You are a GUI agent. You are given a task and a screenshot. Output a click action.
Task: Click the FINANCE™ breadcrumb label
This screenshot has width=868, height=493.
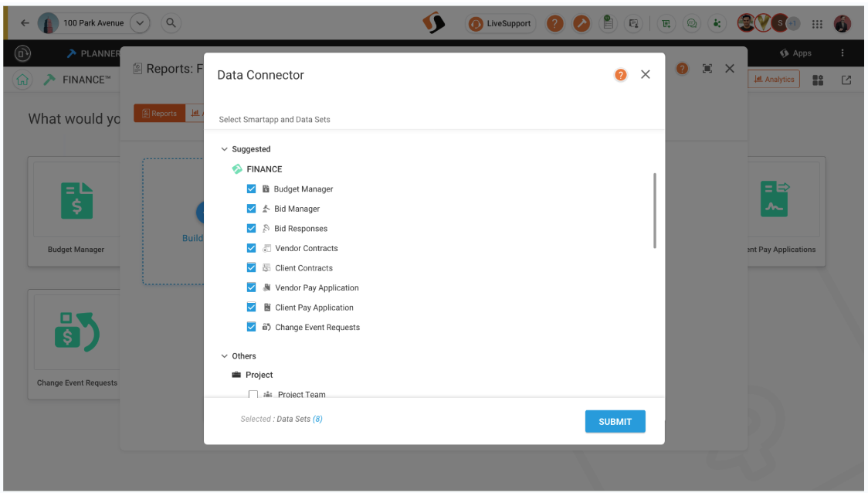(86, 80)
